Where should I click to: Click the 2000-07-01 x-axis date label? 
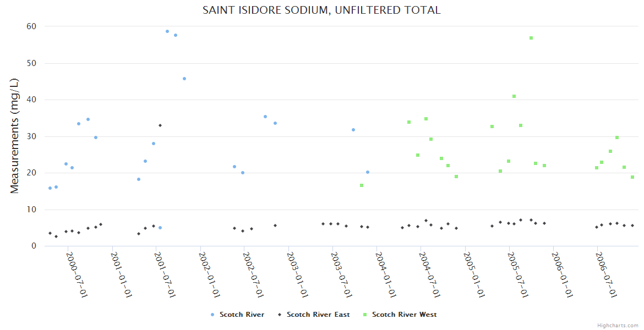pyautogui.click(x=77, y=275)
